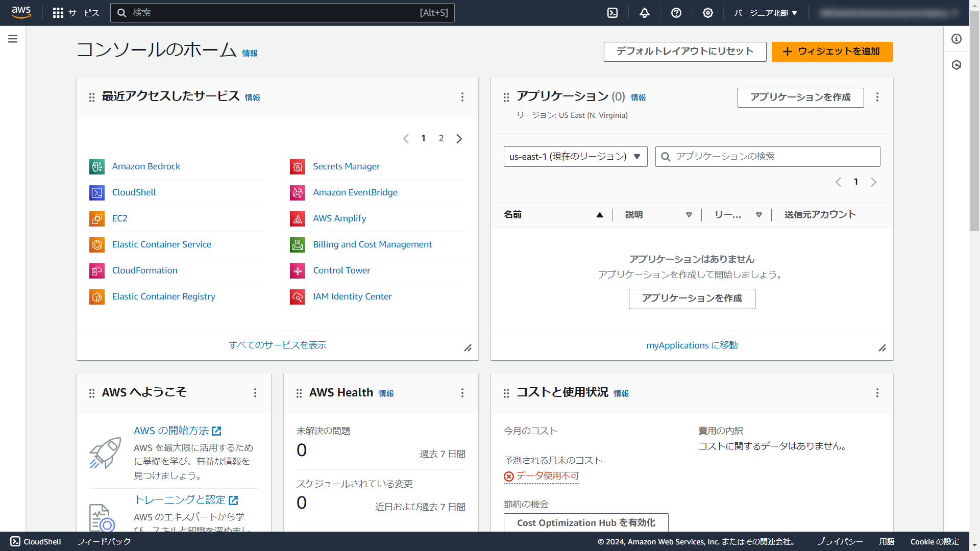
Task: Click デフォルトレイアウトにリセット button
Action: pyautogui.click(x=684, y=52)
